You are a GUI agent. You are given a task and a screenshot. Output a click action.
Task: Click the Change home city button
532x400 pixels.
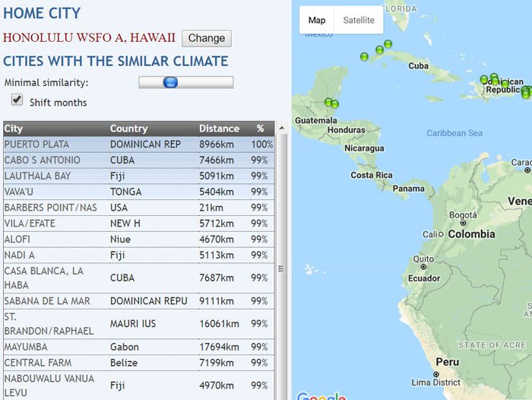click(x=207, y=38)
